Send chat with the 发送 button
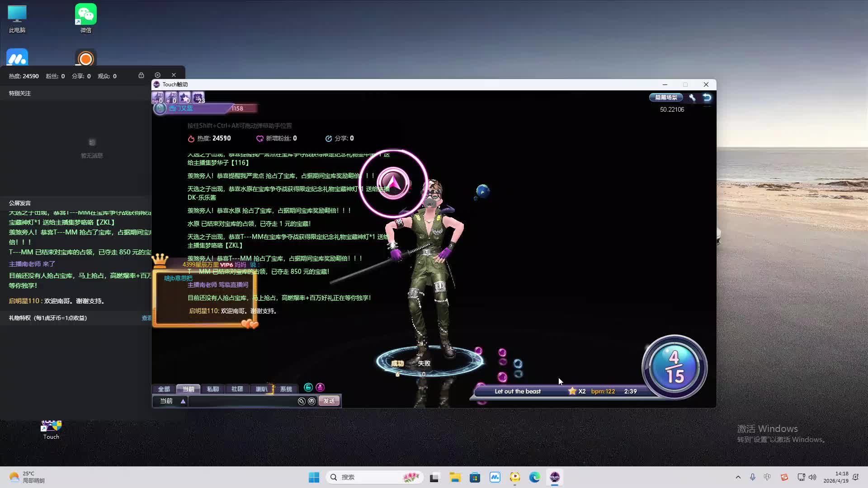868x488 pixels. [x=329, y=401]
